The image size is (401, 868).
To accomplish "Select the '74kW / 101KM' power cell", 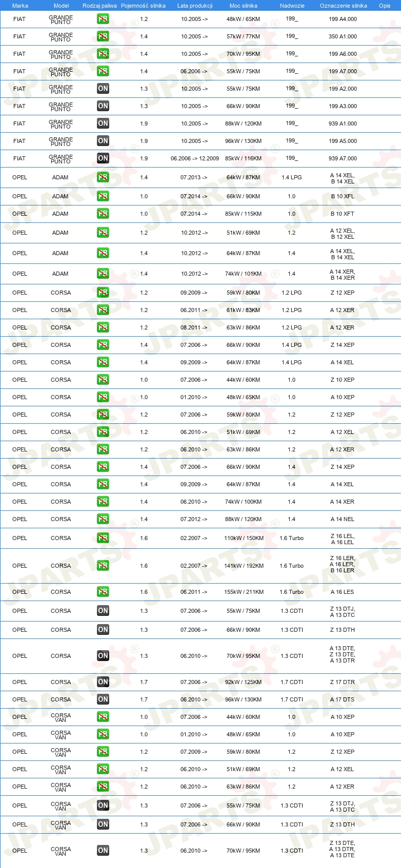I will click(x=244, y=274).
